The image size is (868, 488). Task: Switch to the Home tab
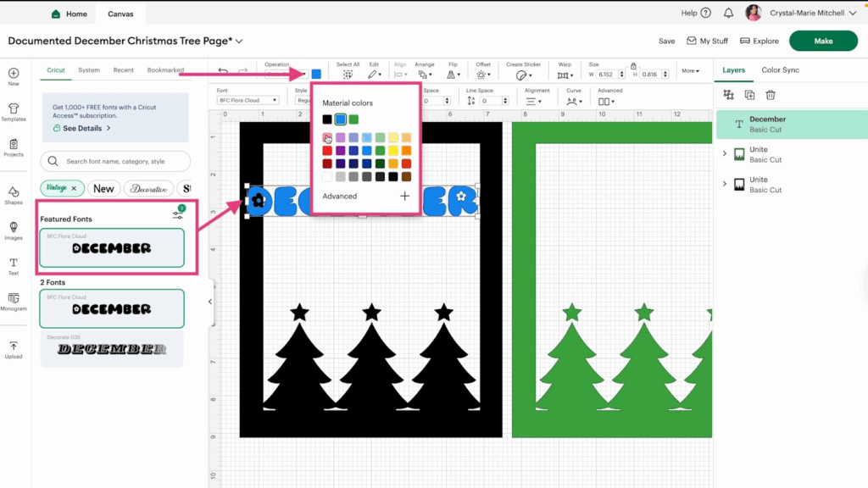click(x=70, y=14)
